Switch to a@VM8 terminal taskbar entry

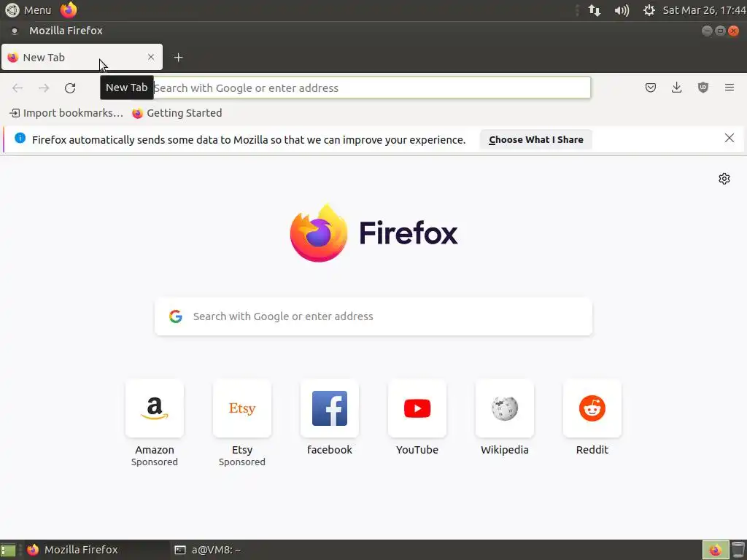pyautogui.click(x=208, y=550)
